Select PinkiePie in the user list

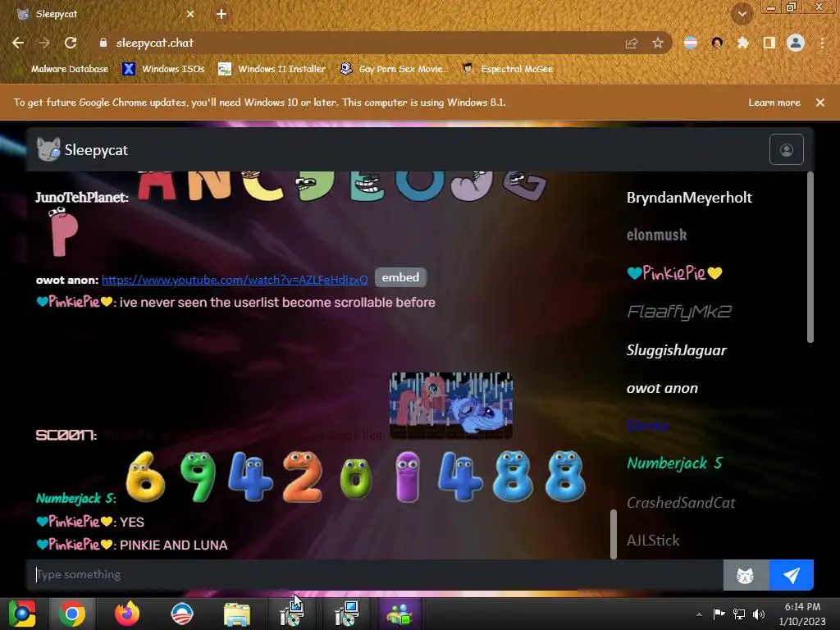pos(674,273)
